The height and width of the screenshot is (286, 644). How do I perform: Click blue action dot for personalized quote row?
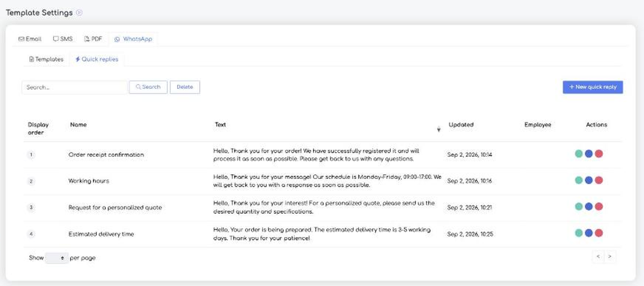pos(589,207)
